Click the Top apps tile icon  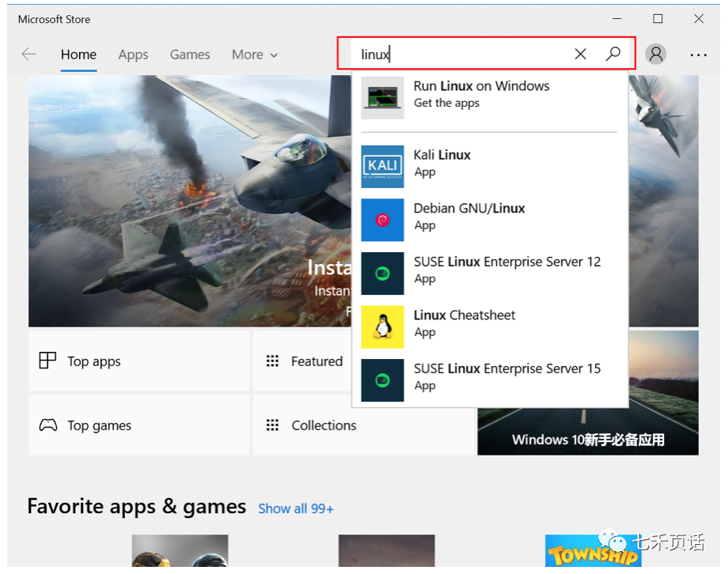(47, 361)
